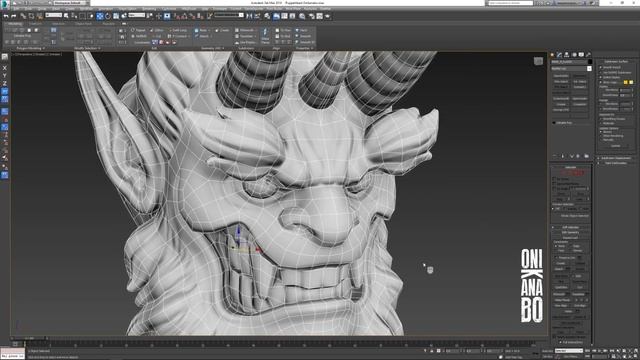The height and width of the screenshot is (360, 640).
Task: Choose the Select Object tool
Action: coord(66,16)
